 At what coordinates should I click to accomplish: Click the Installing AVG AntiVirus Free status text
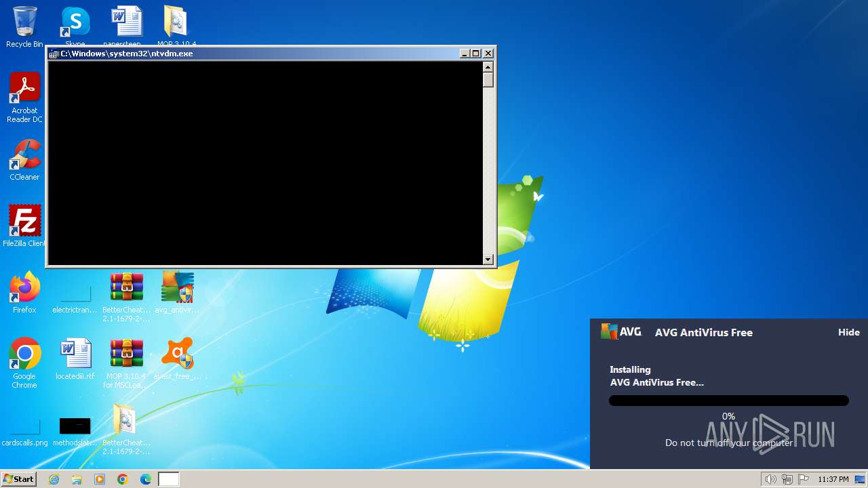point(656,376)
